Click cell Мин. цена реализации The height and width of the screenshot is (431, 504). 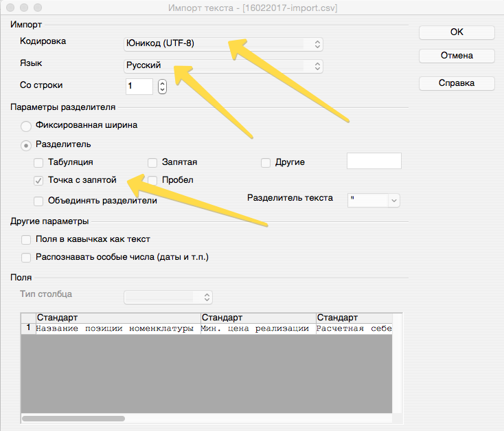pyautogui.click(x=258, y=329)
